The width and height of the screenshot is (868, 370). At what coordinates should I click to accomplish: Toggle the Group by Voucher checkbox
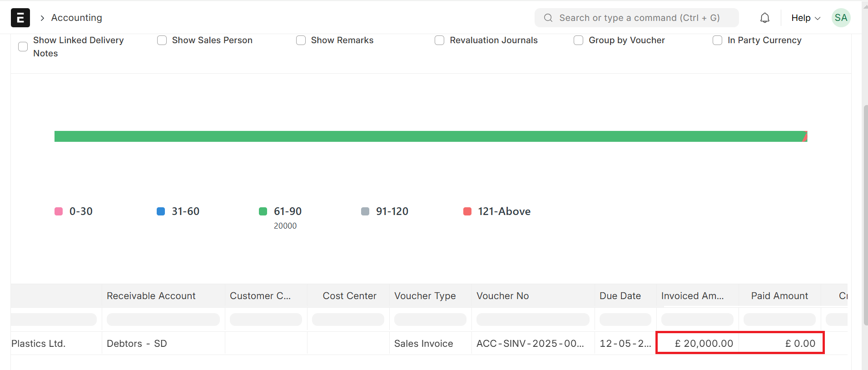pos(579,40)
